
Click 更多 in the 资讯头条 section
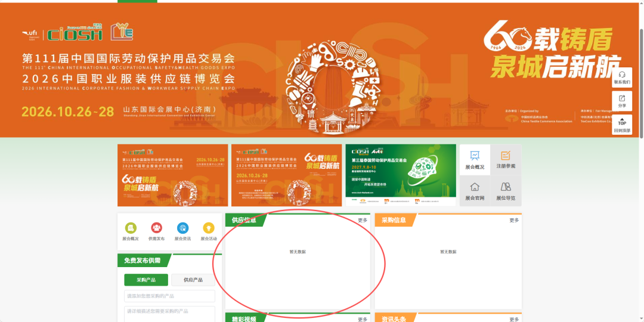point(514,319)
